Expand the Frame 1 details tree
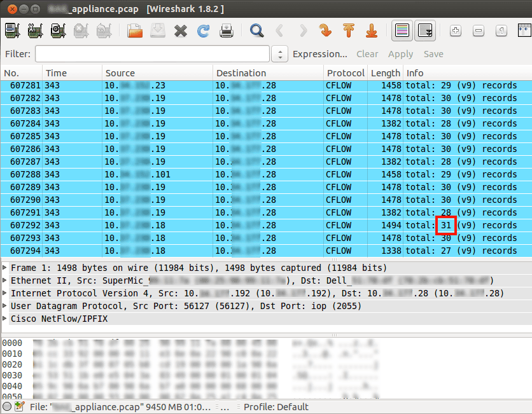 (x=4, y=268)
